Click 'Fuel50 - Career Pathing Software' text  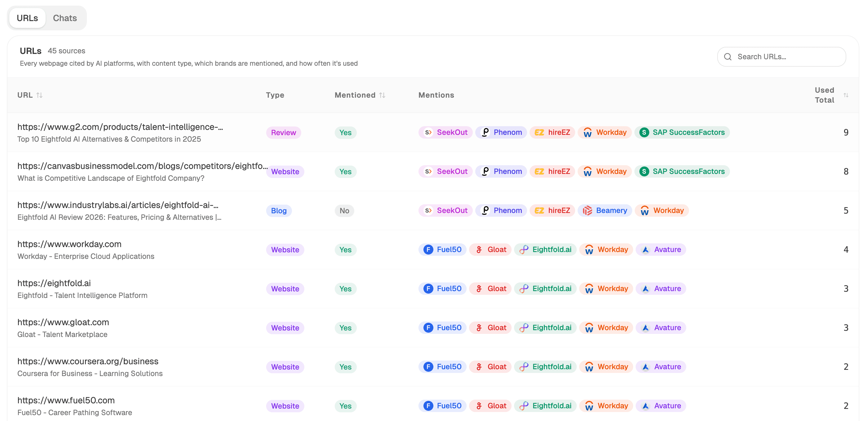tap(75, 413)
